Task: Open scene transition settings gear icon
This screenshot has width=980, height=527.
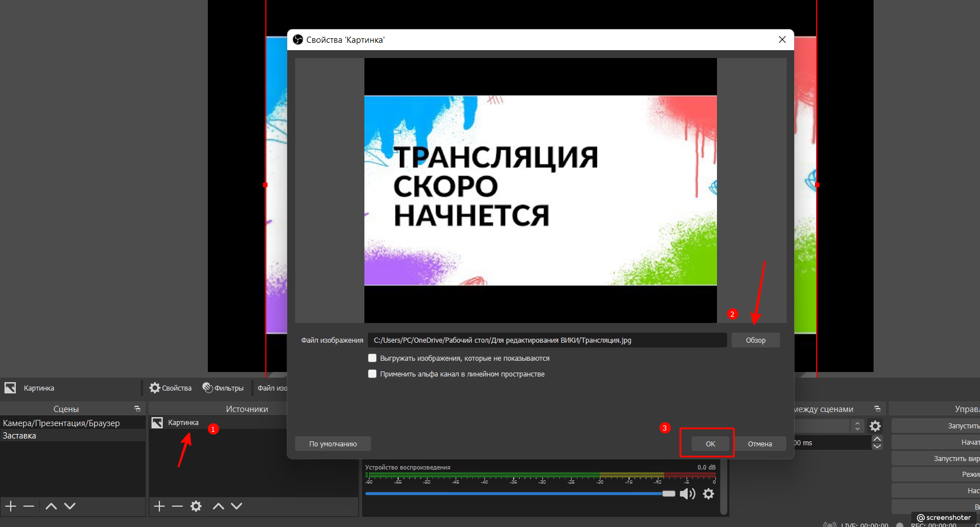Action: coord(875,426)
